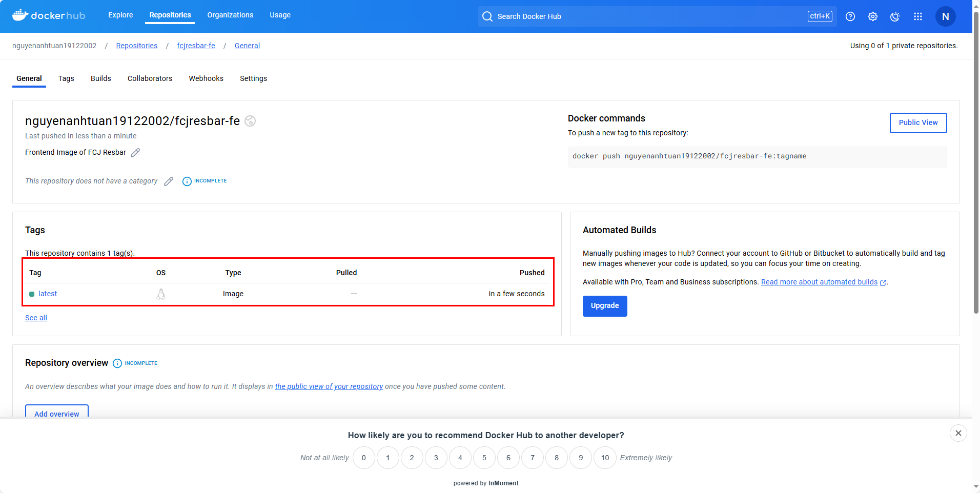
Task: Click the Repositories breadcrumb link
Action: point(137,46)
